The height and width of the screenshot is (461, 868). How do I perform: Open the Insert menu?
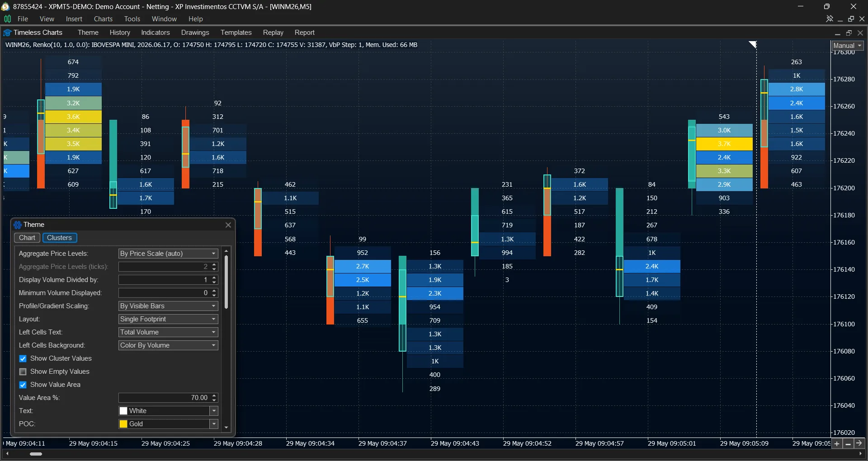point(74,19)
